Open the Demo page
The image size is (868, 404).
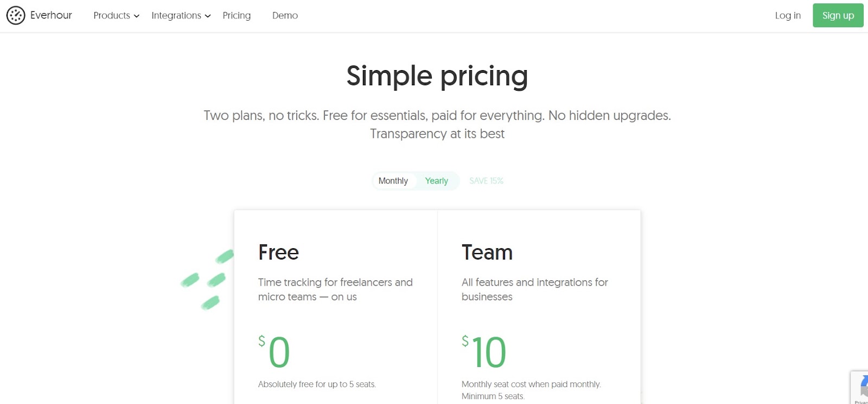[285, 15]
